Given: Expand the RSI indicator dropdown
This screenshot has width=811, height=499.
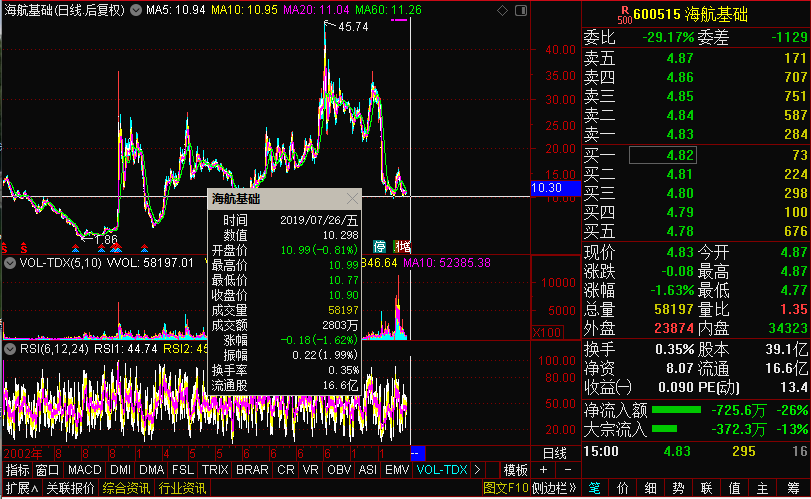Looking at the screenshot, I should 10,349.
